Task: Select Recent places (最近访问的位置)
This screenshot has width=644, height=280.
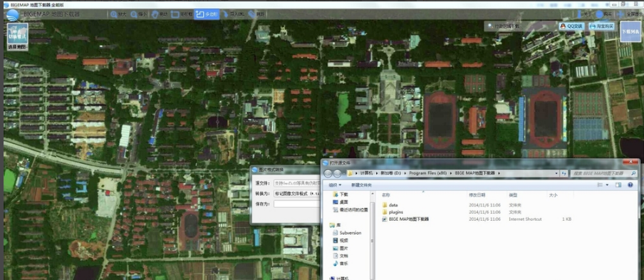Action: 350,209
